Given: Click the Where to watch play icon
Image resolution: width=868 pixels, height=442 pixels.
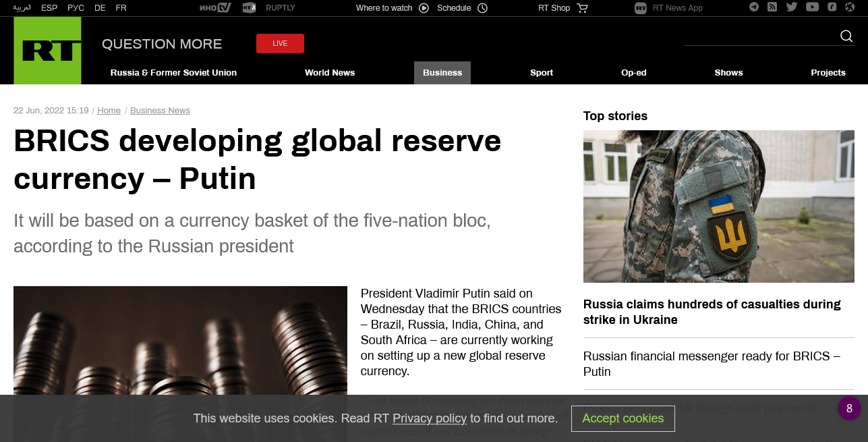Looking at the screenshot, I should [424, 8].
